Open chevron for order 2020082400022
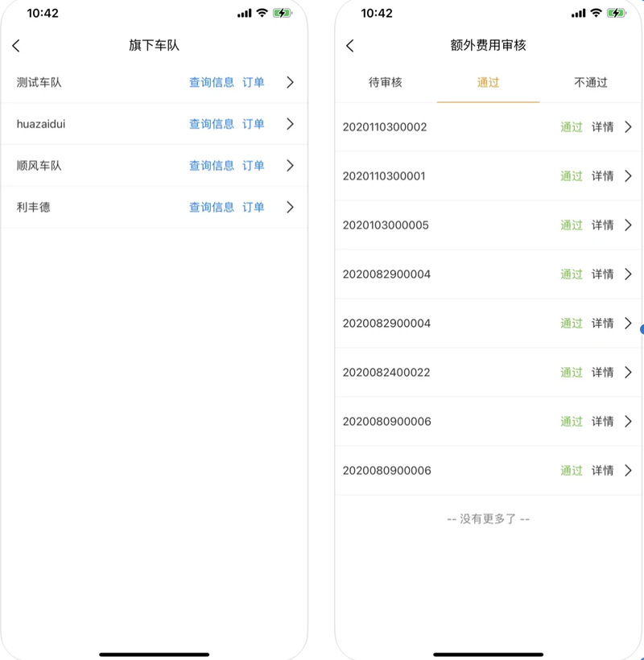 coord(628,372)
